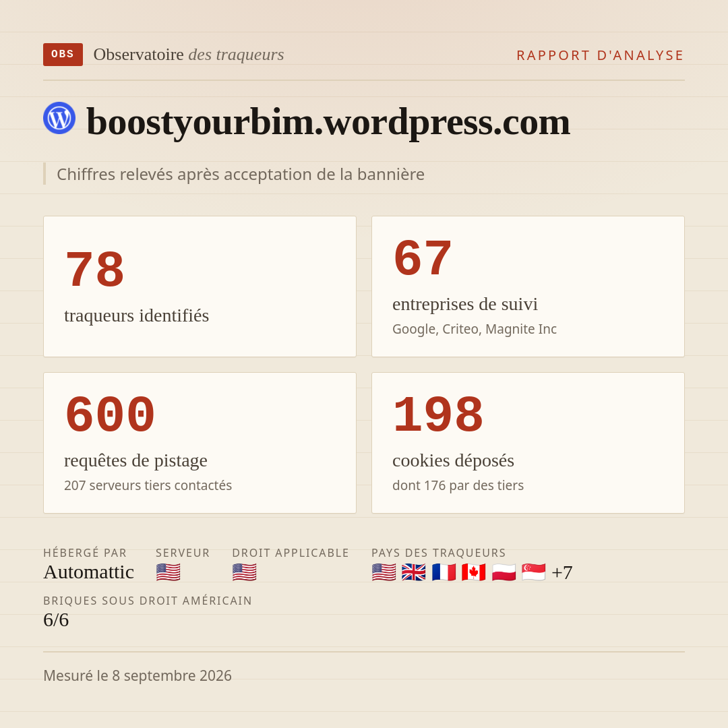Click 207 serveurs tiers contactés text

(x=148, y=485)
